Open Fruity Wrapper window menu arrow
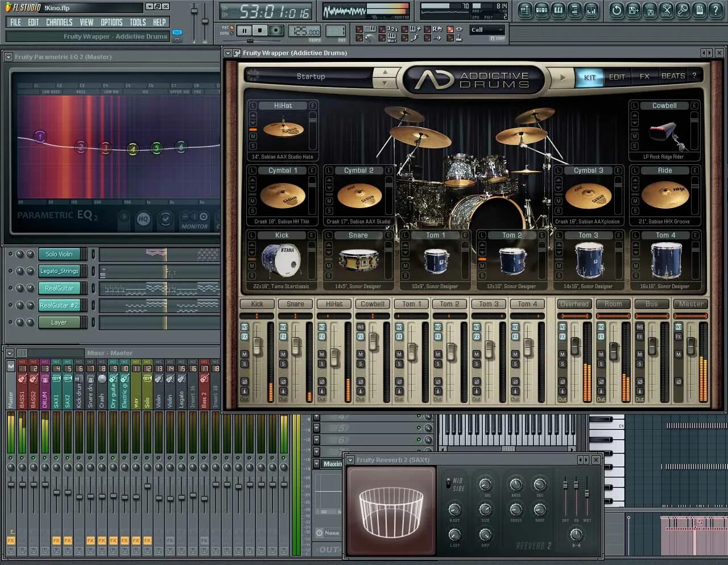Viewport: 728px width, 565px height. (228, 53)
